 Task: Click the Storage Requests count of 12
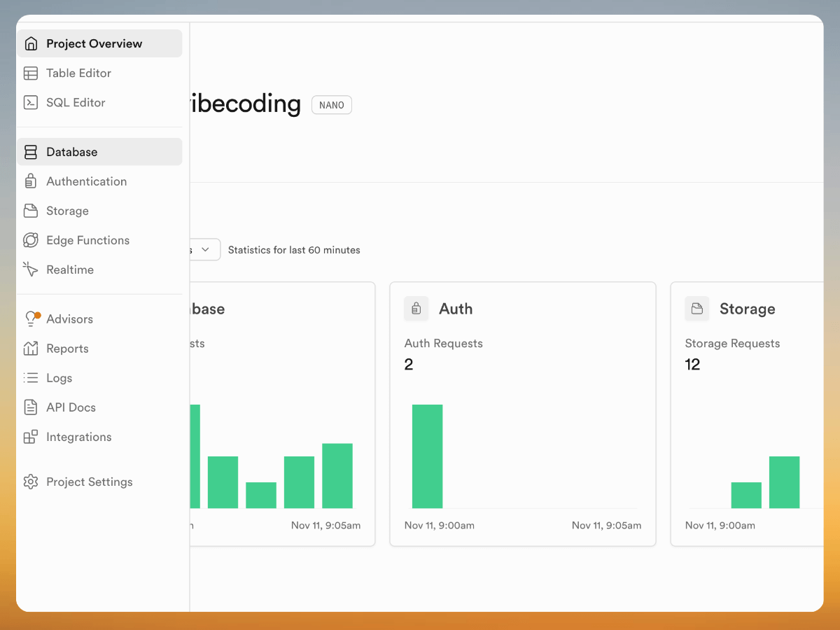[x=692, y=364]
